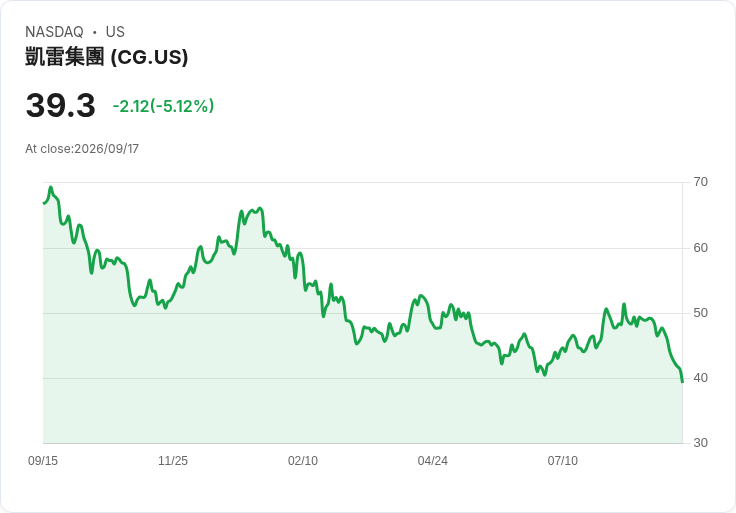
Task: Click the current price 39.3
Action: (61, 105)
